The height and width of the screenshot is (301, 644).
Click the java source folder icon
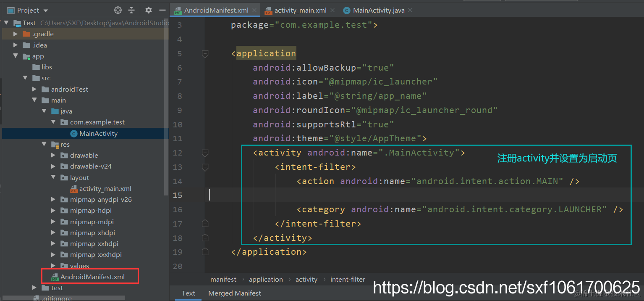point(55,111)
